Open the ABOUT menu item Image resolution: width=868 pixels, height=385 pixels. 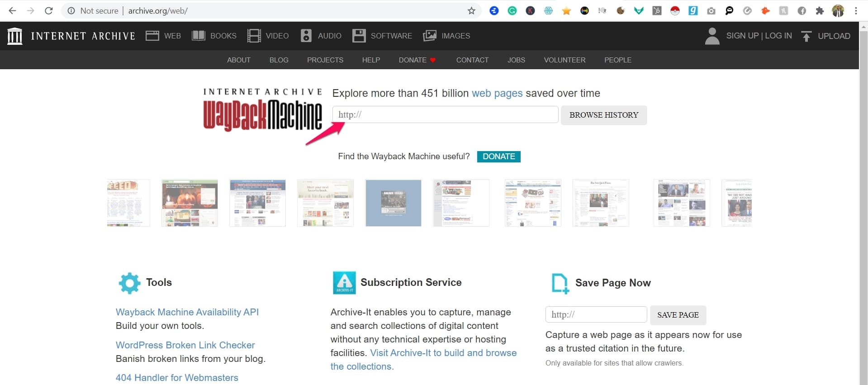238,60
